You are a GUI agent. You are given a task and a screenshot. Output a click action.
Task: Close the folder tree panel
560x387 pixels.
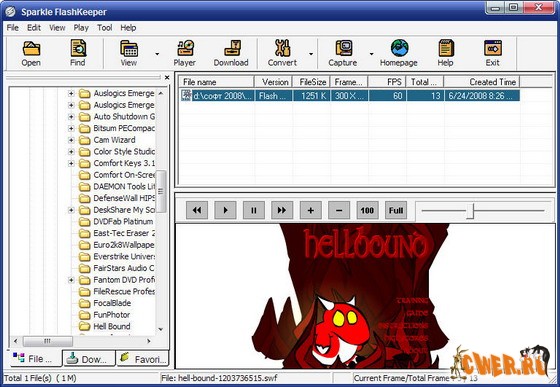[167, 77]
